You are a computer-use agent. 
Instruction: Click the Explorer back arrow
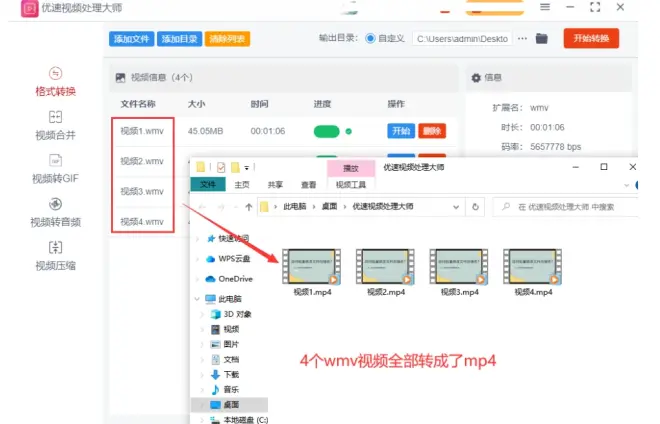[202, 207]
